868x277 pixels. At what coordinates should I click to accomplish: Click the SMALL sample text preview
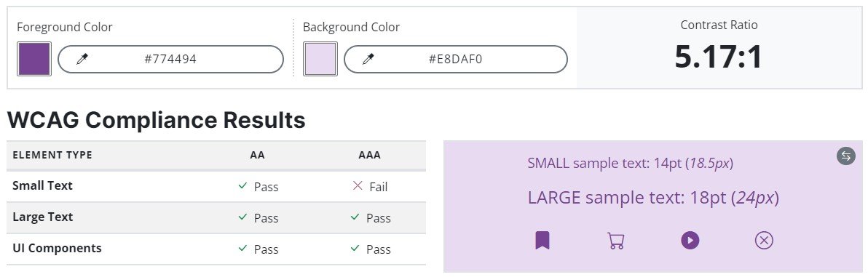(x=631, y=164)
